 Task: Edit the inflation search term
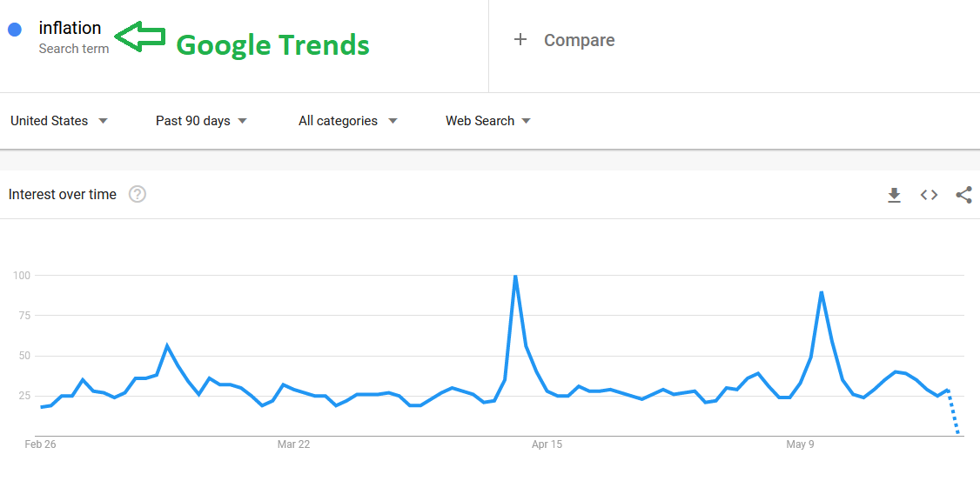coord(70,28)
